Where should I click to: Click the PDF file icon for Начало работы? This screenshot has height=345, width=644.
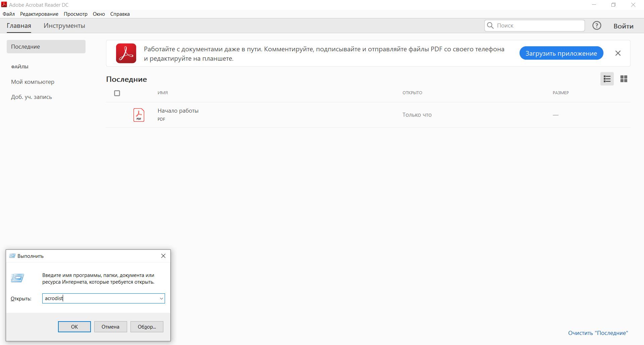(x=139, y=115)
